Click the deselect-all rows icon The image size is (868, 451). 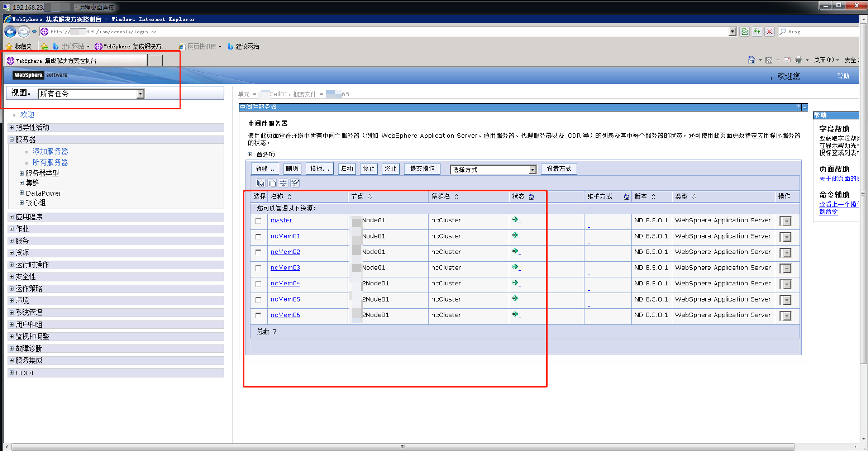point(272,183)
